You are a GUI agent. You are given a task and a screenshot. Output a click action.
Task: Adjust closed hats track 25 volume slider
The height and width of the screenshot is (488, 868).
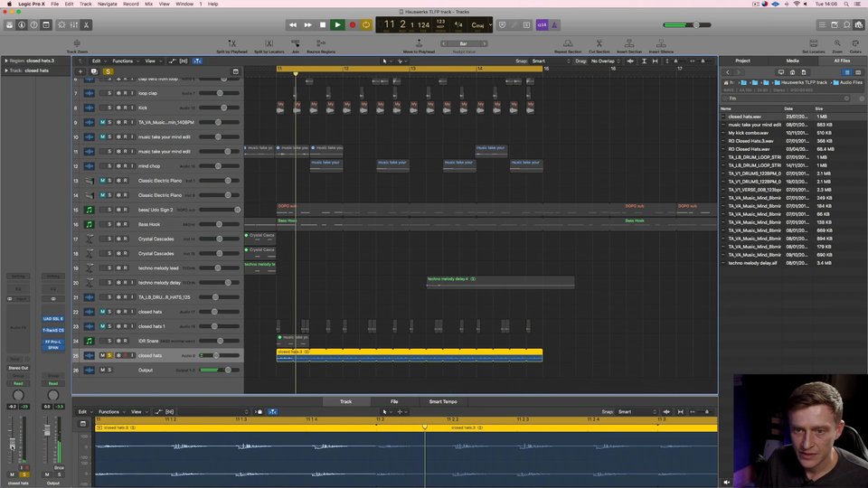[x=219, y=355]
